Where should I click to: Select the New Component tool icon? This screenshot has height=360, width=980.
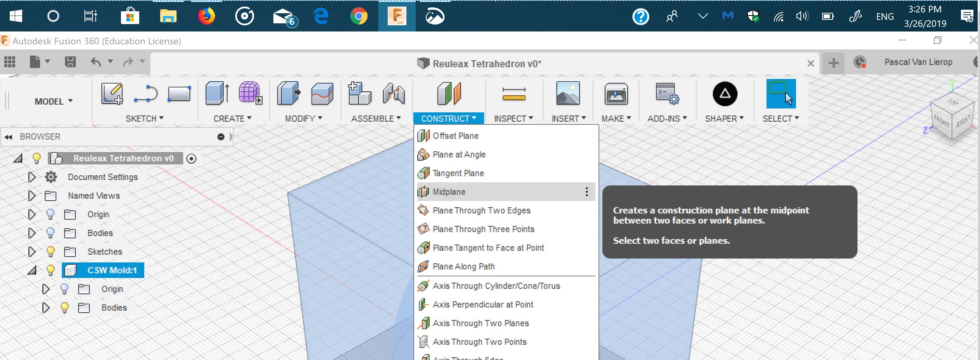point(360,93)
